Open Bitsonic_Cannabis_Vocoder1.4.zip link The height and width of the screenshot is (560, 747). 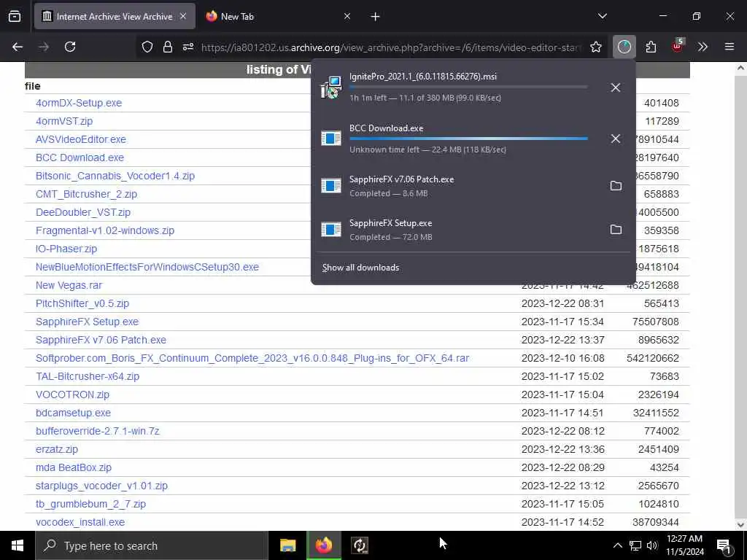coord(115,176)
